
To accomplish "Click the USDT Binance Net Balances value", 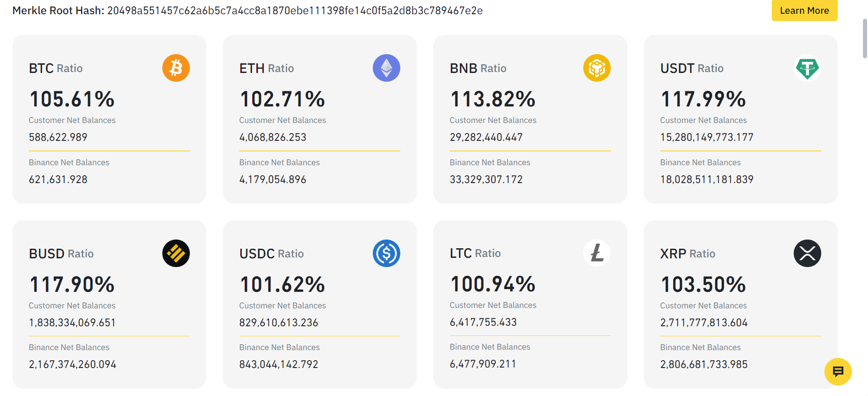I will click(707, 179).
